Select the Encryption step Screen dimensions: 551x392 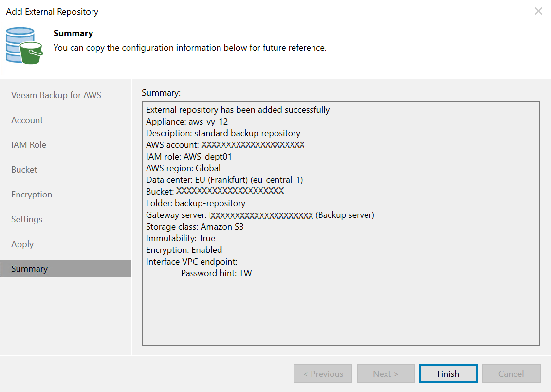coord(32,195)
